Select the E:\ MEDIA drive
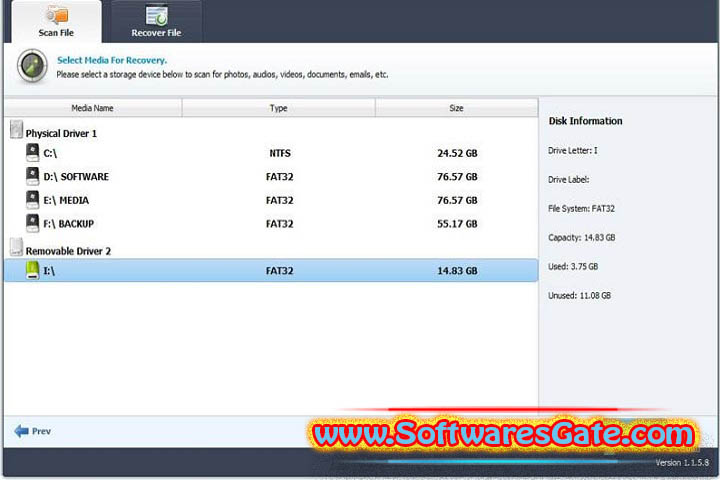Image resolution: width=720 pixels, height=480 pixels. coord(271,200)
